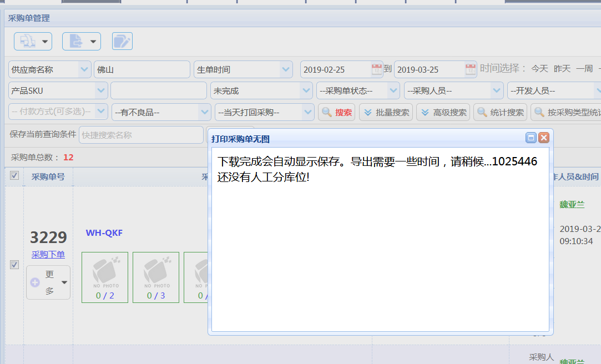This screenshot has height=364, width=601.
Task: Open the export document dropdown button
Action: point(82,42)
